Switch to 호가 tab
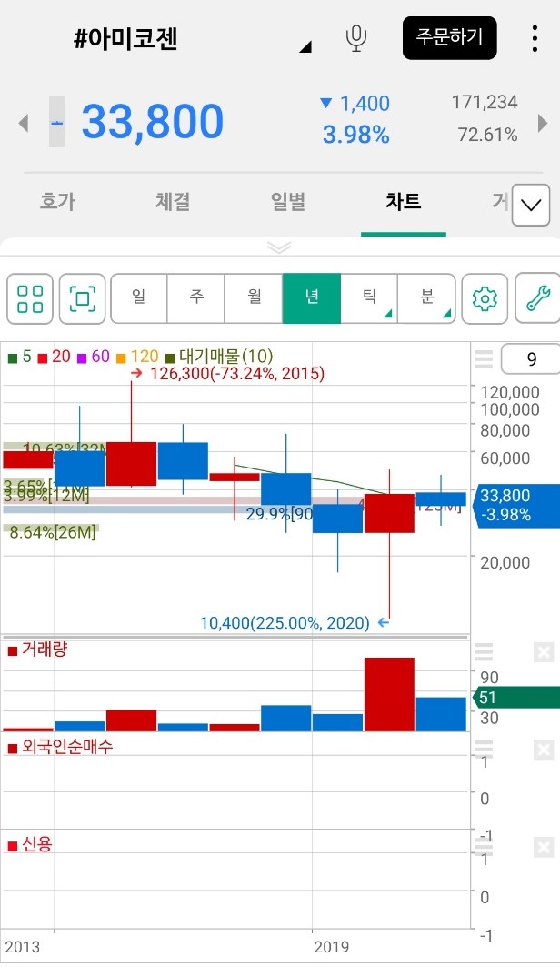The height and width of the screenshot is (967, 560). click(x=57, y=202)
